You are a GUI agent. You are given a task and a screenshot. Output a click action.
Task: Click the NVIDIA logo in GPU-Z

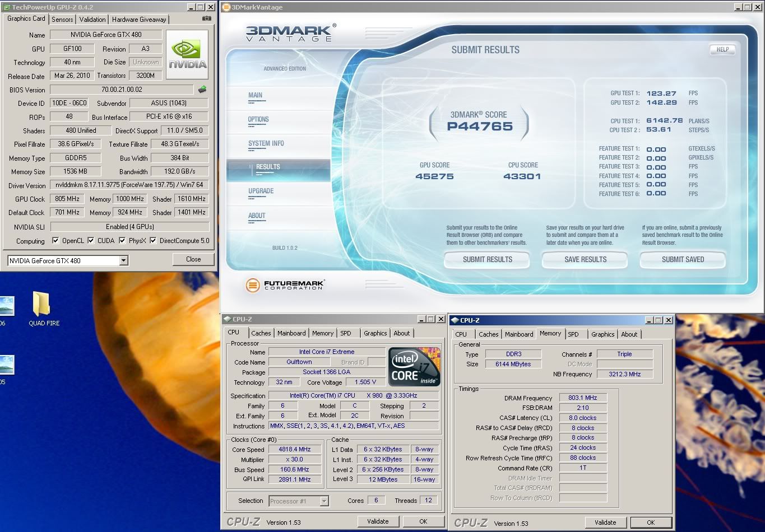click(187, 55)
